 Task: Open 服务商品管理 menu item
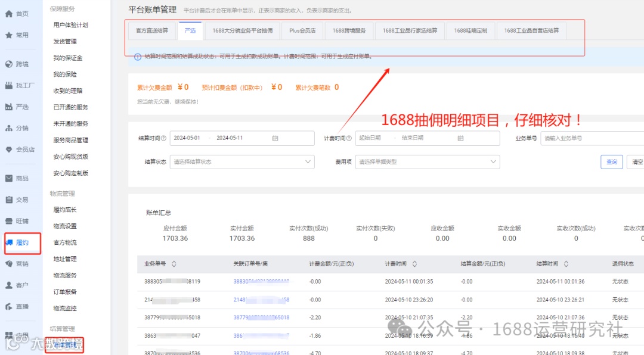70,140
